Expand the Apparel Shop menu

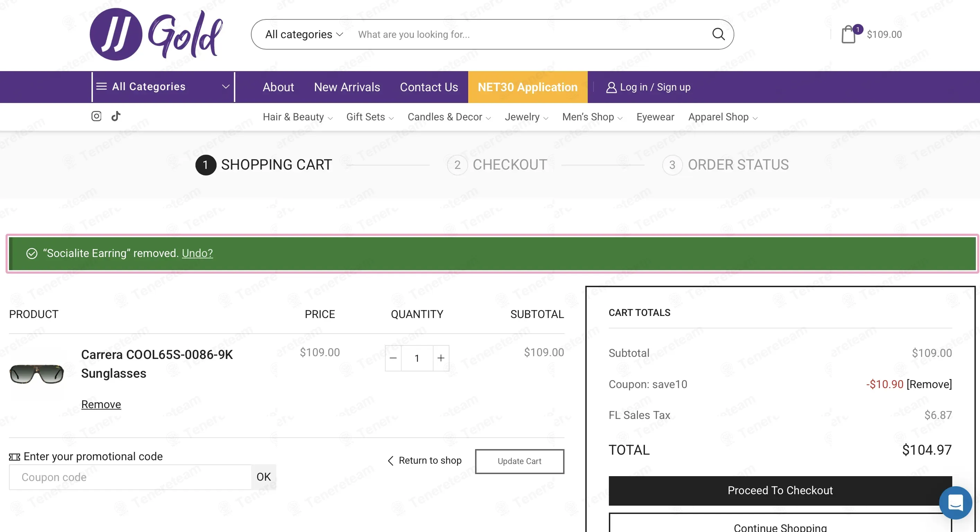723,117
